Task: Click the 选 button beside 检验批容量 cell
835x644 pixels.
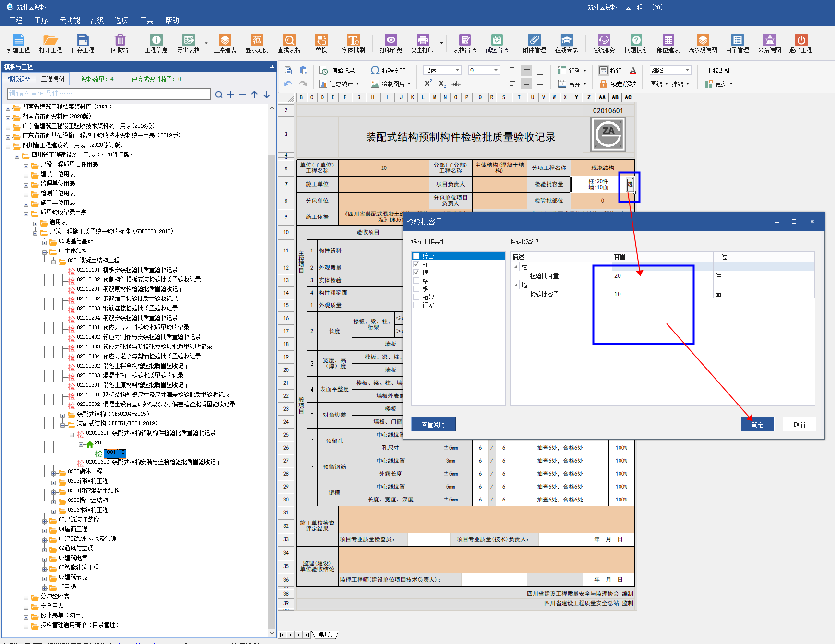Action: [630, 184]
